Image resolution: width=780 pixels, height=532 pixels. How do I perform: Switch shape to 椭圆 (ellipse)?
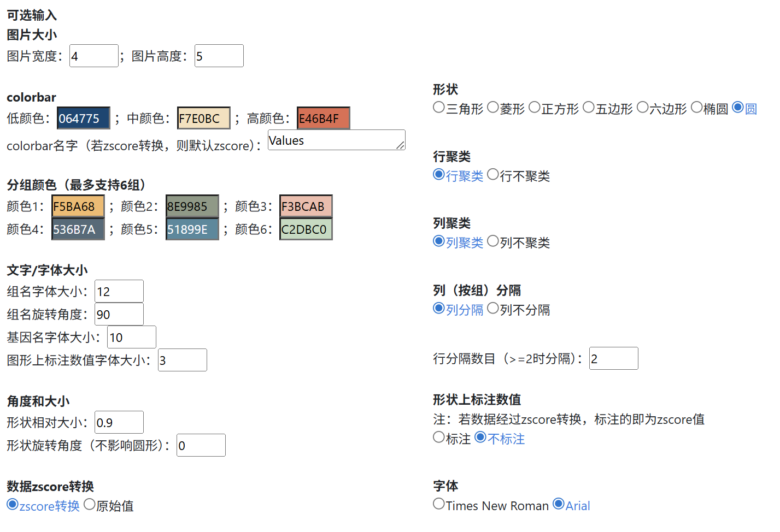click(x=697, y=108)
